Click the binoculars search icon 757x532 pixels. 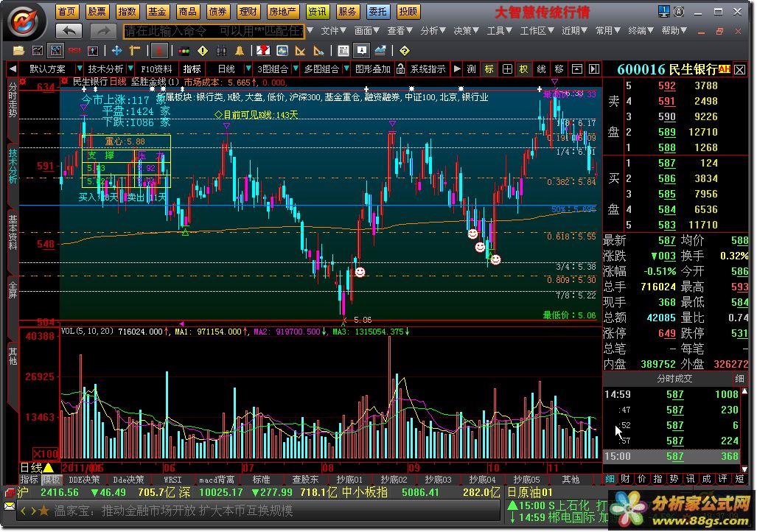pyautogui.click(x=221, y=51)
